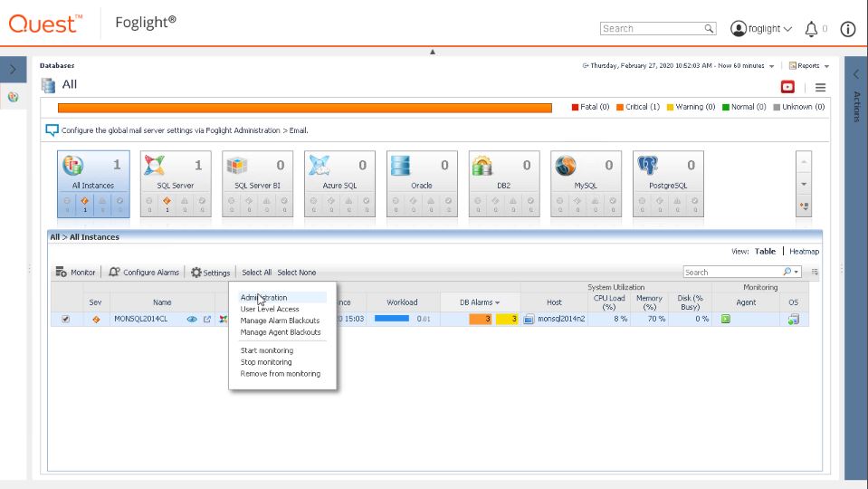Viewport: 868px width, 489px height.
Task: Click the globe icon in left sidebar
Action: point(13,97)
